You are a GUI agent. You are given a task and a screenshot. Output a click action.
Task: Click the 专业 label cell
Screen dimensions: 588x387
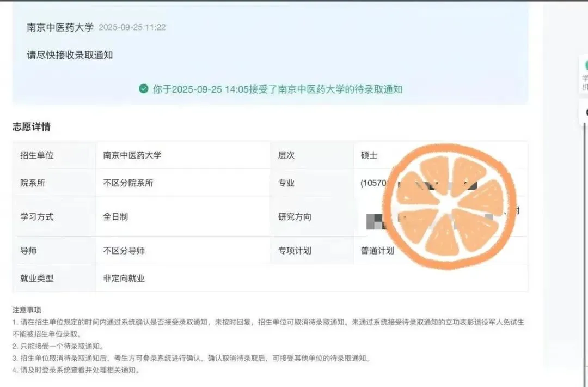coord(311,183)
